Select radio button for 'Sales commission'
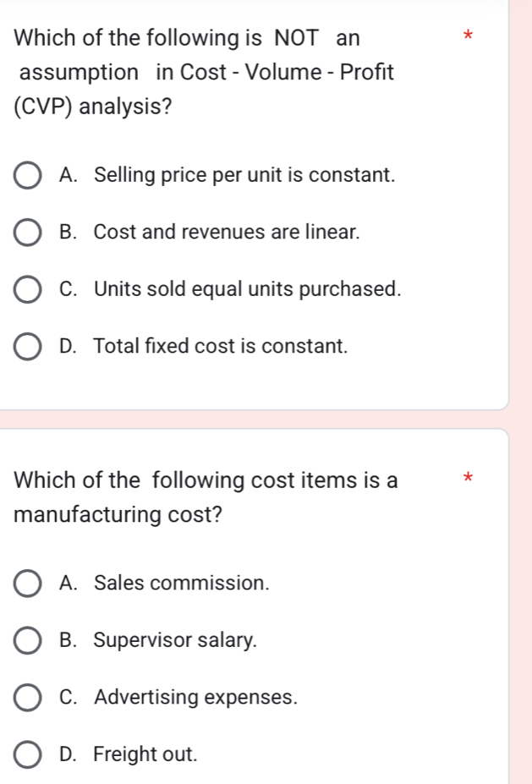532x784 pixels. [29, 584]
